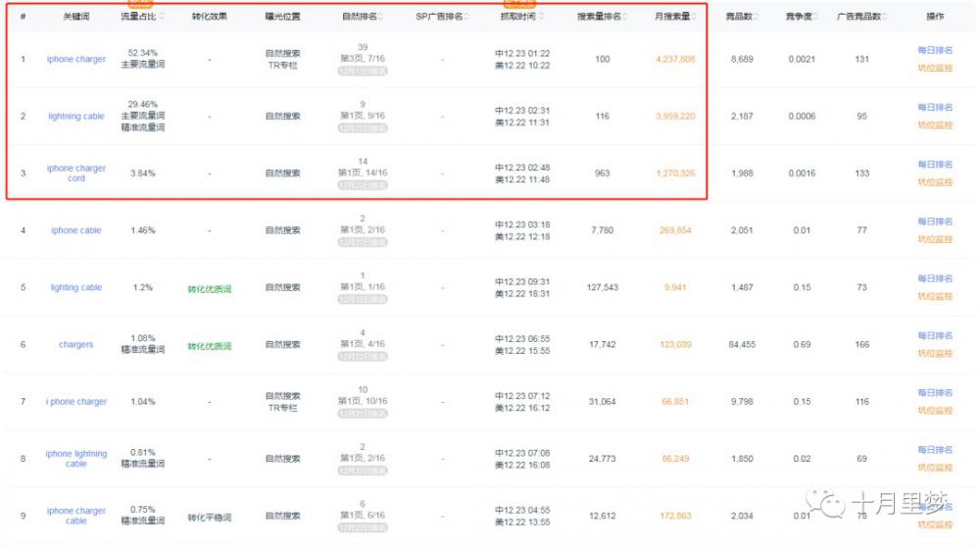Click the 曝光位置 column header
Viewport: 980px width, 547px height.
[282, 17]
